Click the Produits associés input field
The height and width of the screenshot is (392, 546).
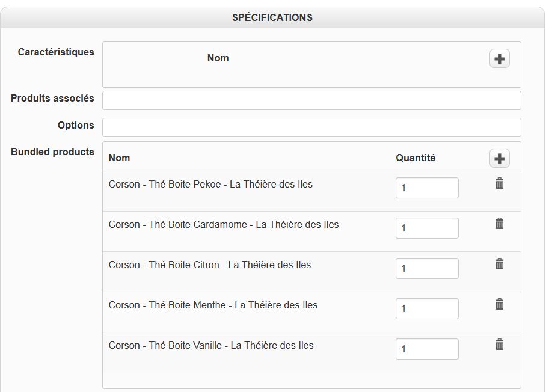(x=311, y=100)
